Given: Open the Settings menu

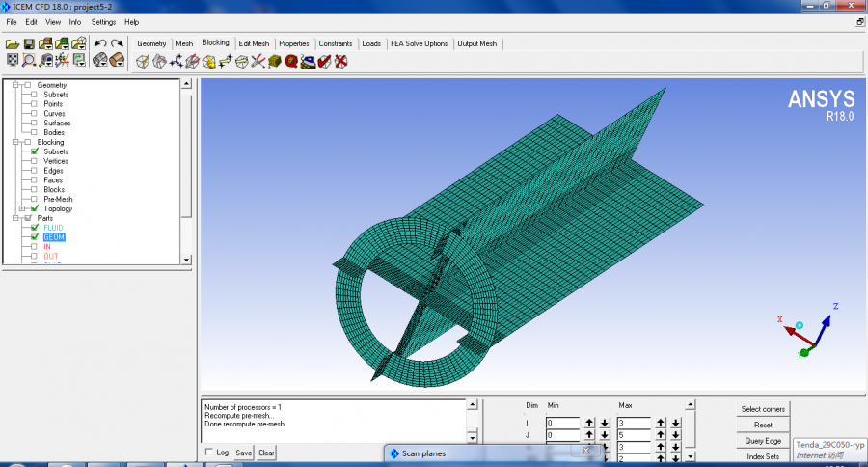Looking at the screenshot, I should point(103,22).
